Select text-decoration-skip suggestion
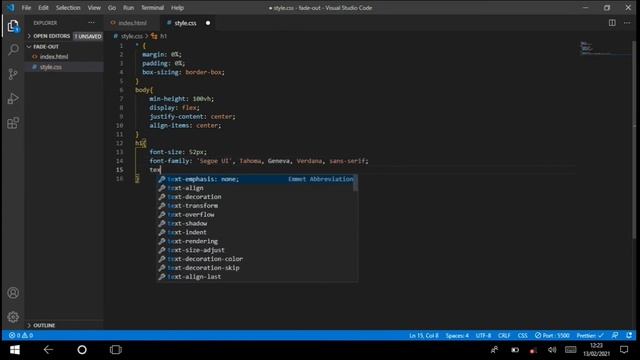This screenshot has height=360, width=640. [x=257, y=268]
